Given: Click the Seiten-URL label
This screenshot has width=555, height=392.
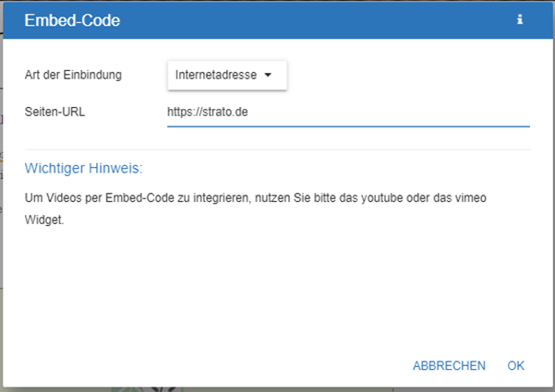Looking at the screenshot, I should [x=54, y=112].
